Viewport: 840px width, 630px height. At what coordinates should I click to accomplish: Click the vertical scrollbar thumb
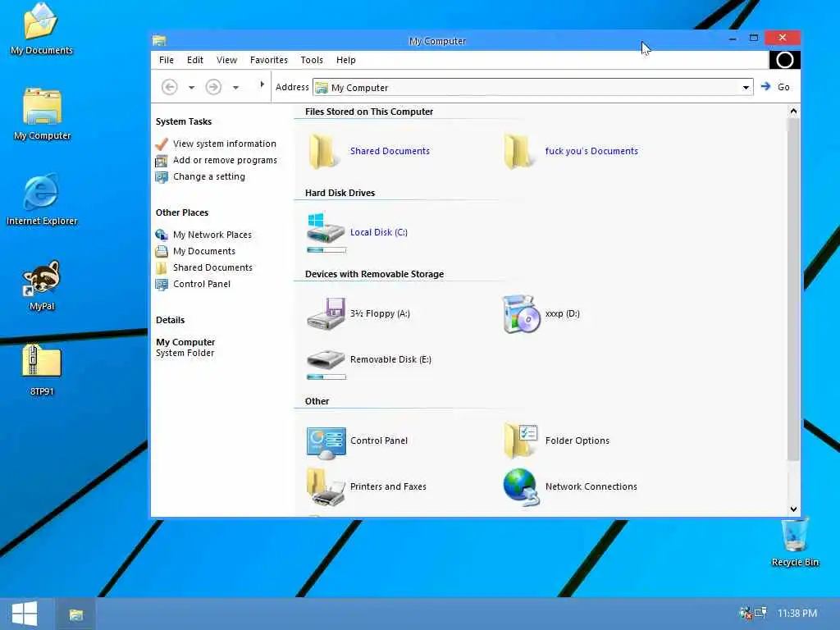click(793, 290)
